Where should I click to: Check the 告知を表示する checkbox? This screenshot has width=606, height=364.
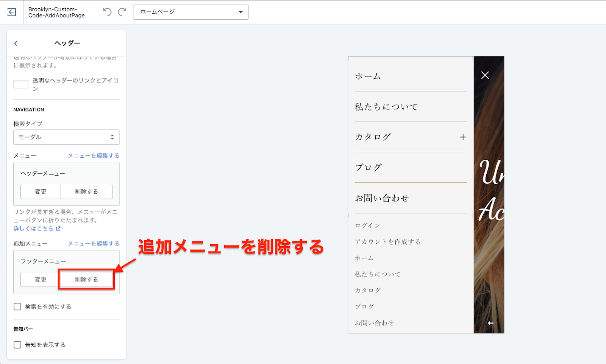click(x=17, y=345)
